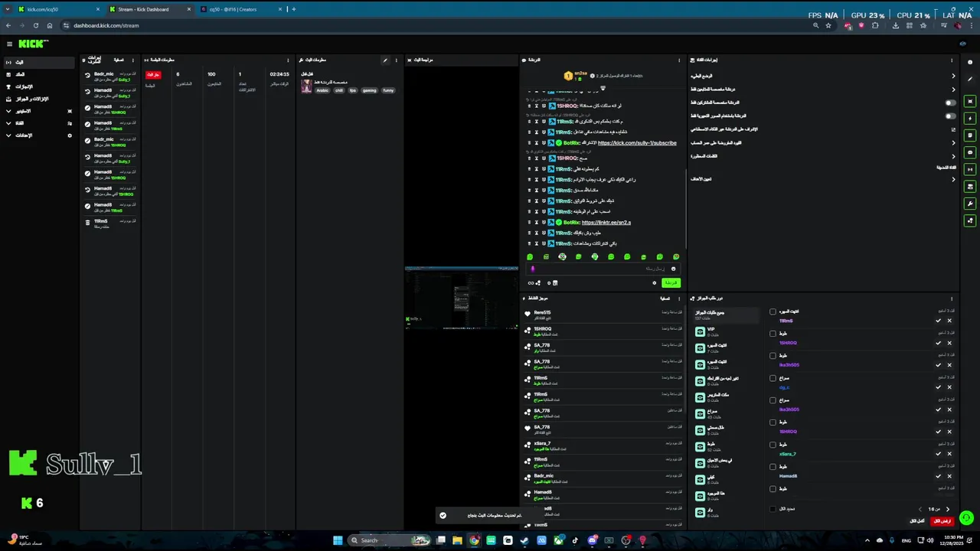Click the complete-all button in rewards queue

tap(917, 520)
